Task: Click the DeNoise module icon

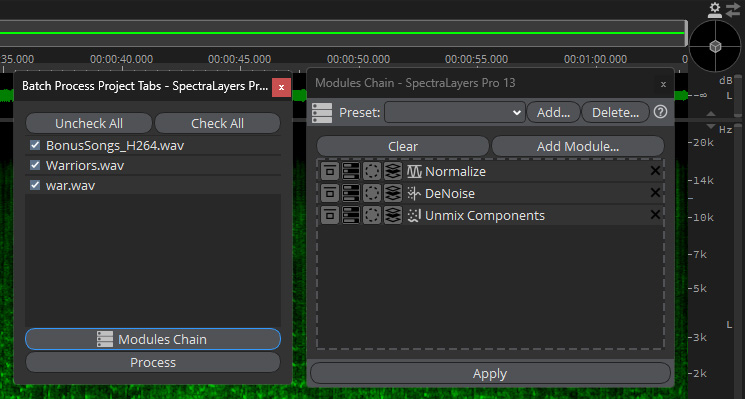Action: tap(414, 193)
